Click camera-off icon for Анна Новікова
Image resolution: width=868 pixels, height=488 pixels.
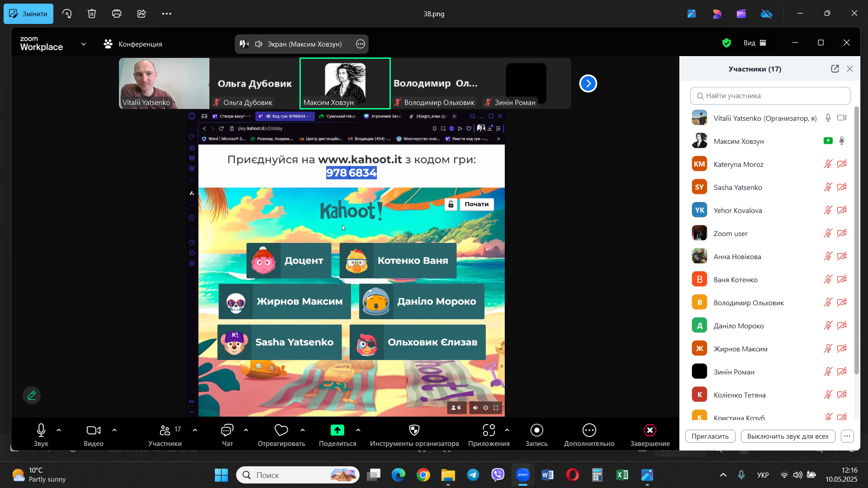pos(841,256)
